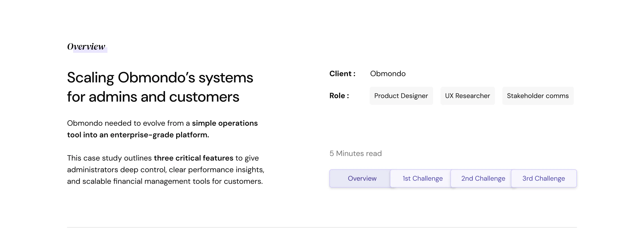Click the italic Overview section label

[x=86, y=46]
